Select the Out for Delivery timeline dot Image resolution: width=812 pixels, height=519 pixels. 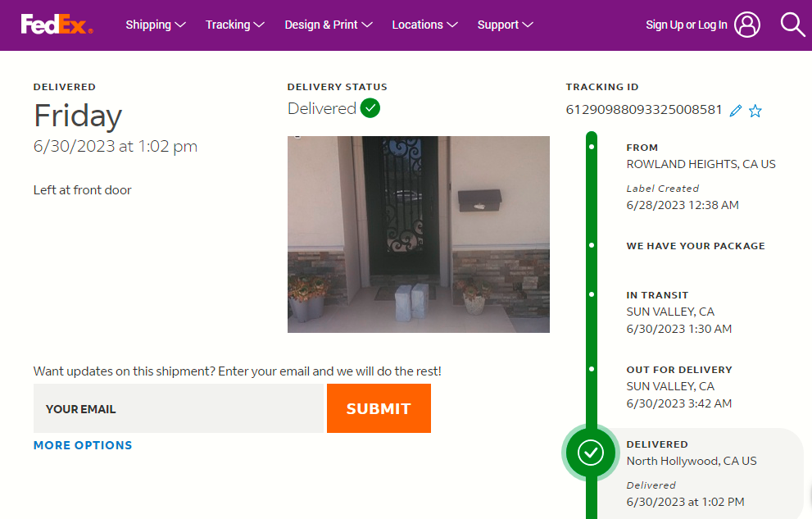click(592, 368)
